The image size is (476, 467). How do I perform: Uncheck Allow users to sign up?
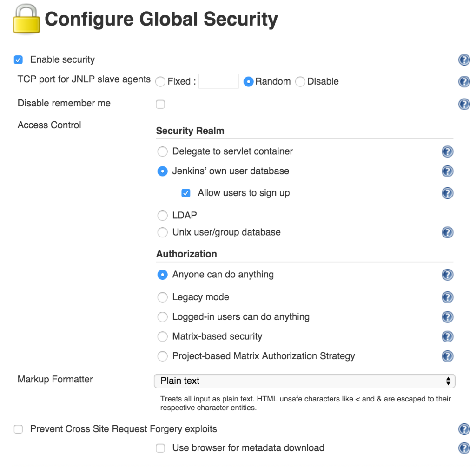186,193
